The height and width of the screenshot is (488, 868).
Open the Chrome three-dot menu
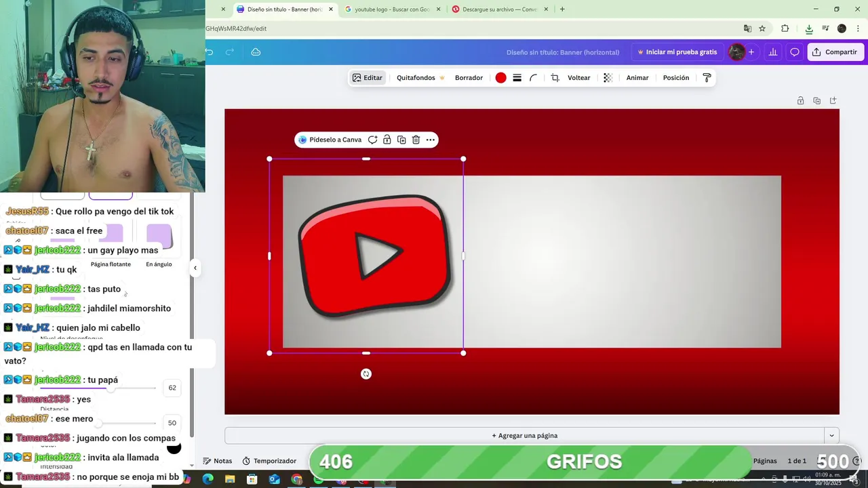[859, 28]
